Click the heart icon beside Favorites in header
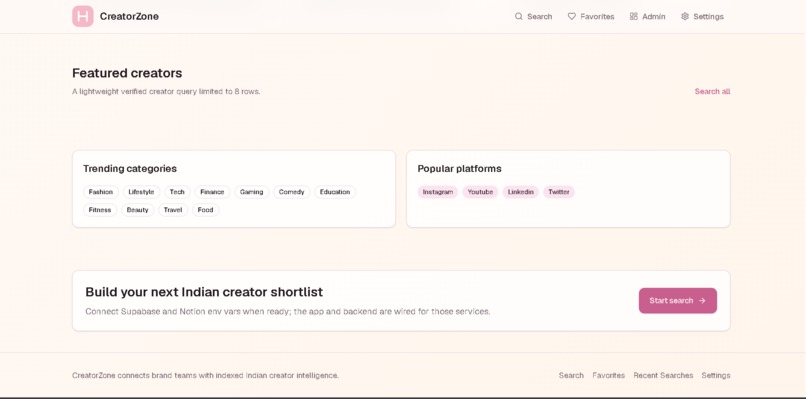 click(572, 16)
